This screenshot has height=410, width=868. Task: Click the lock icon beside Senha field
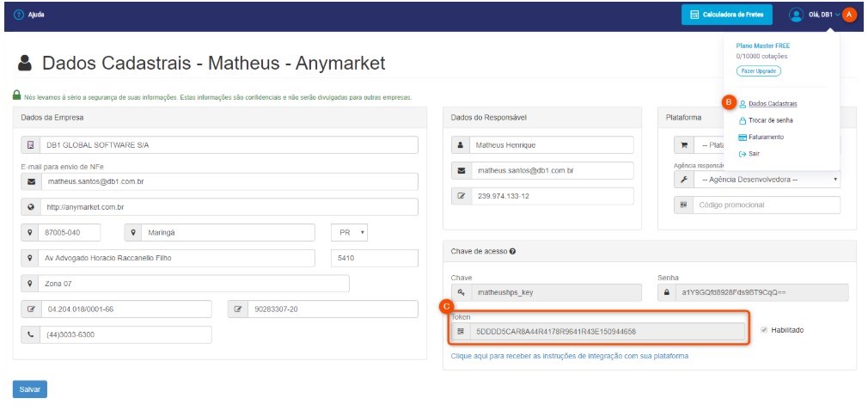pyautogui.click(x=667, y=292)
